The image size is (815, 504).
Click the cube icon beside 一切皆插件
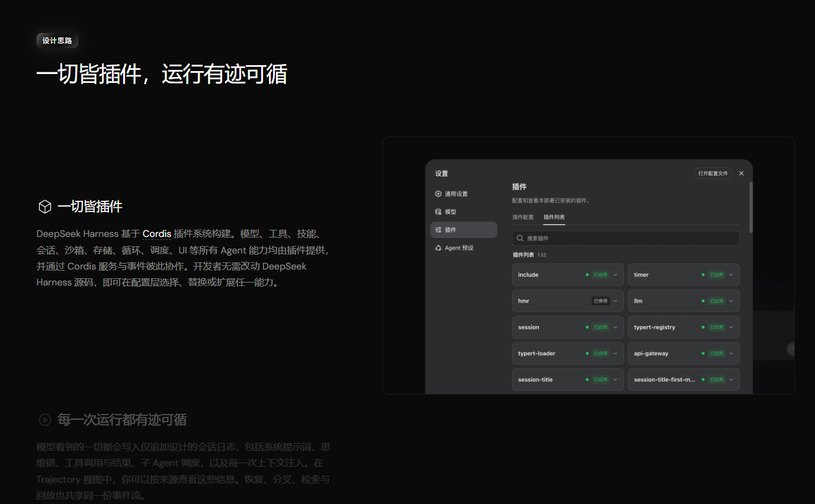pos(45,207)
